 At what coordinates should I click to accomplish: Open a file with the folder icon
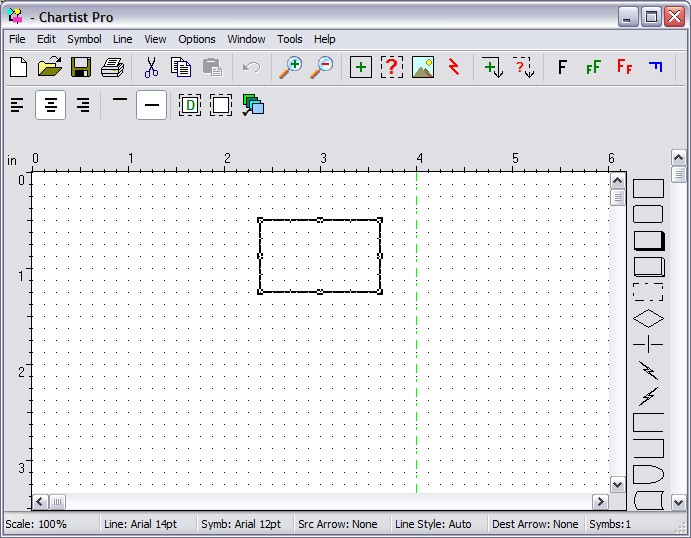[x=50, y=68]
